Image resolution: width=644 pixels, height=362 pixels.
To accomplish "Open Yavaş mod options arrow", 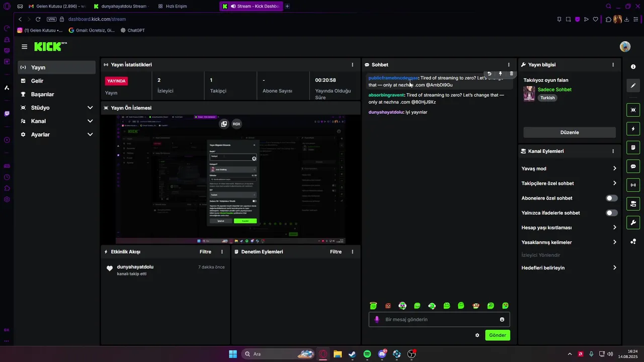I will [x=614, y=168].
